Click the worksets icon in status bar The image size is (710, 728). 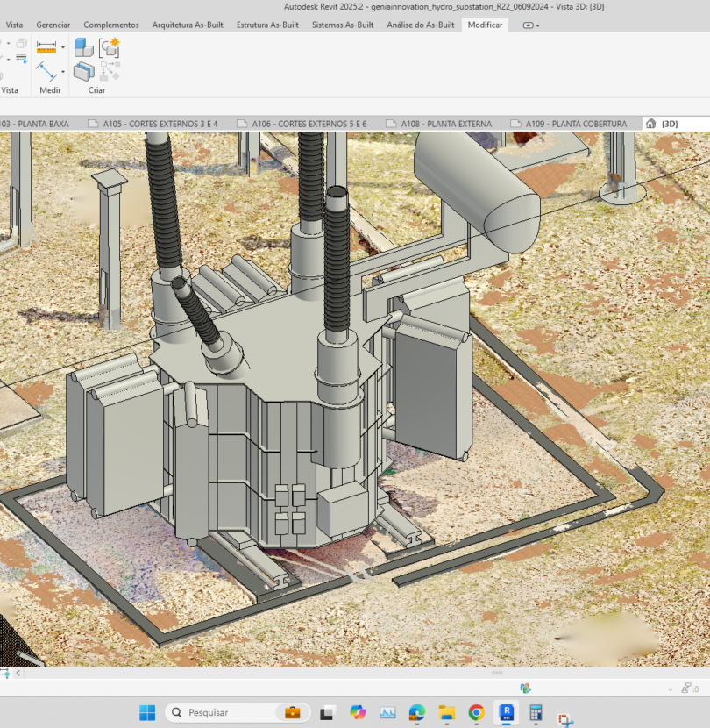525,688
